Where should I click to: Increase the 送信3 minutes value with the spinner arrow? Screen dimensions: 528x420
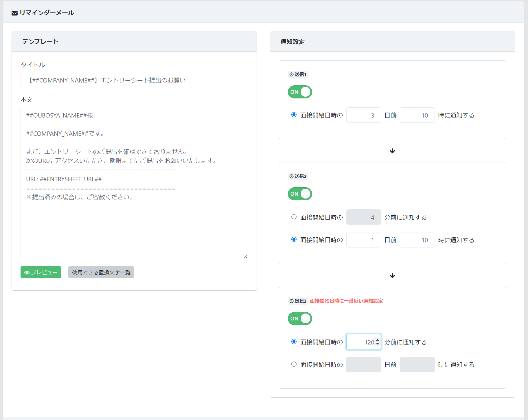click(x=378, y=340)
